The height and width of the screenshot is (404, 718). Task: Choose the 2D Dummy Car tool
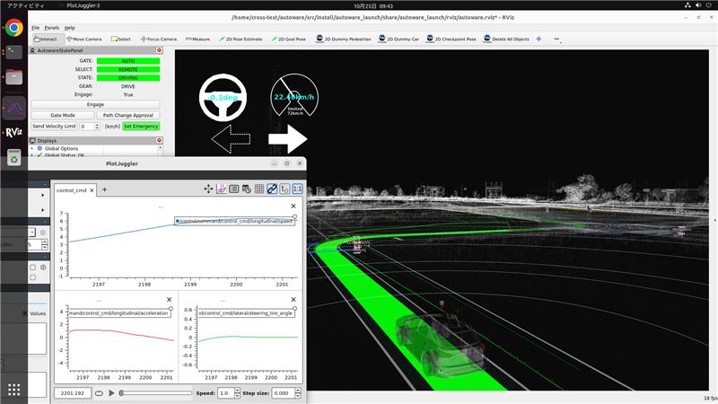pos(399,39)
